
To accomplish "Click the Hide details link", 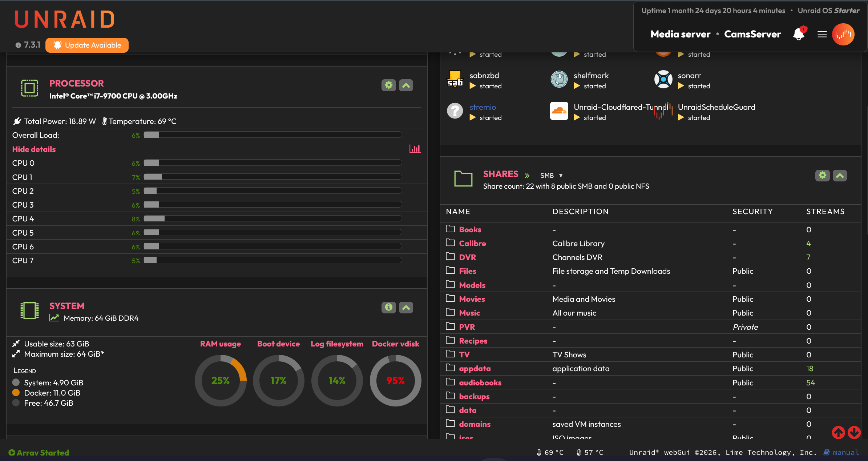I will [x=34, y=149].
